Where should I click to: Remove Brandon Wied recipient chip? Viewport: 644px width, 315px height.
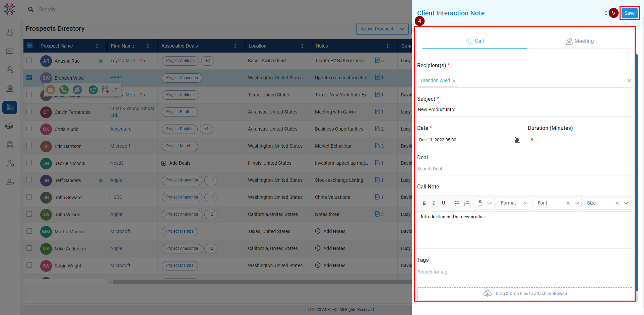tap(454, 81)
